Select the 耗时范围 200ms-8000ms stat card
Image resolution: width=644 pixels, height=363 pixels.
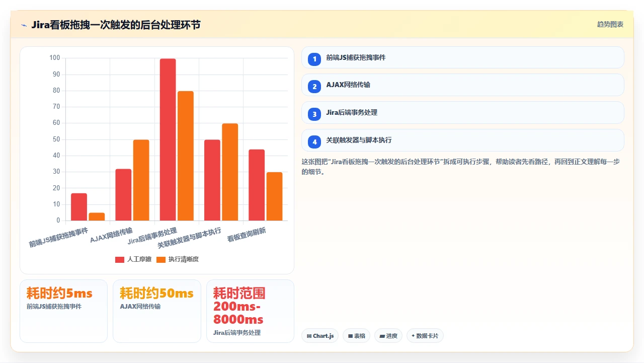250,311
